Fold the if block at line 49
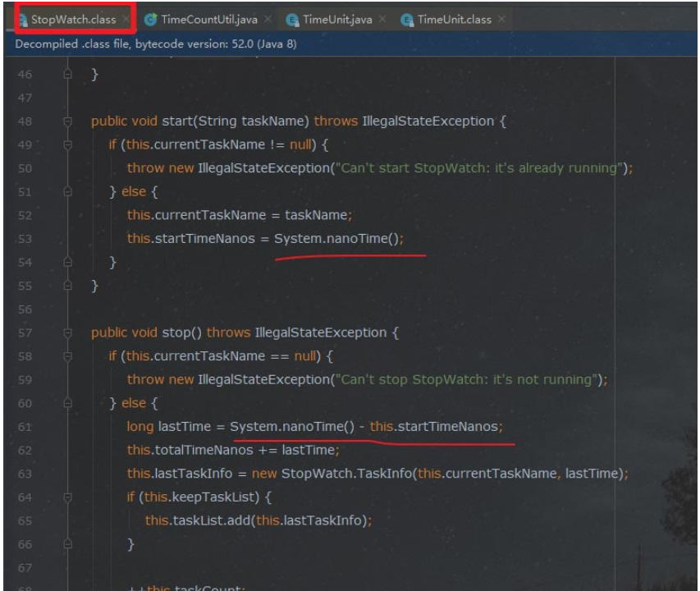Screen dimensions: 700x591 point(69,145)
